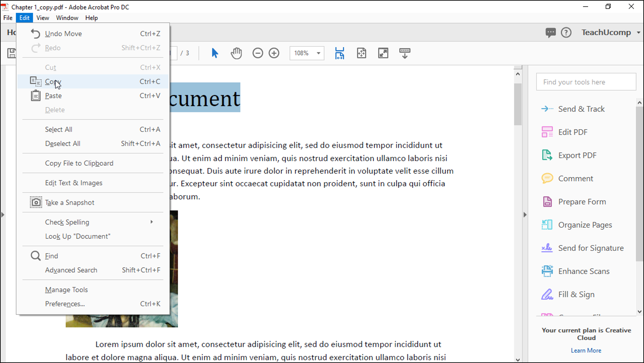Select the Hand tool in the toolbar

236,53
